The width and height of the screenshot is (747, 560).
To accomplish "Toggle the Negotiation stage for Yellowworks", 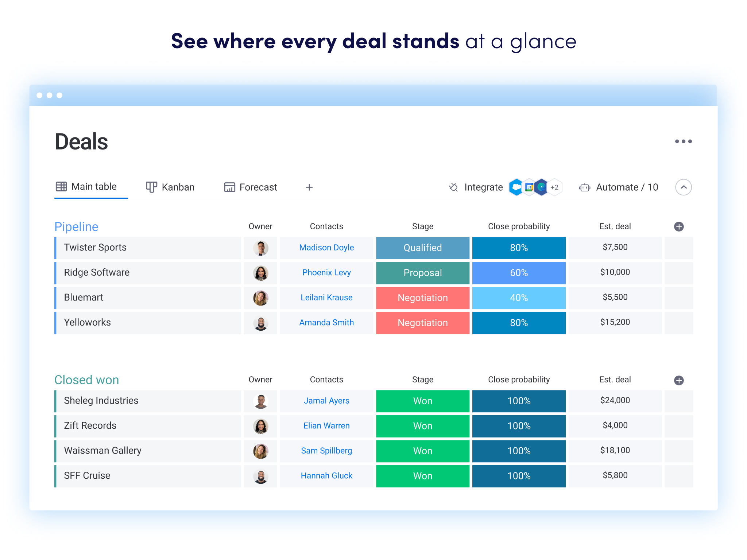I will pyautogui.click(x=423, y=322).
